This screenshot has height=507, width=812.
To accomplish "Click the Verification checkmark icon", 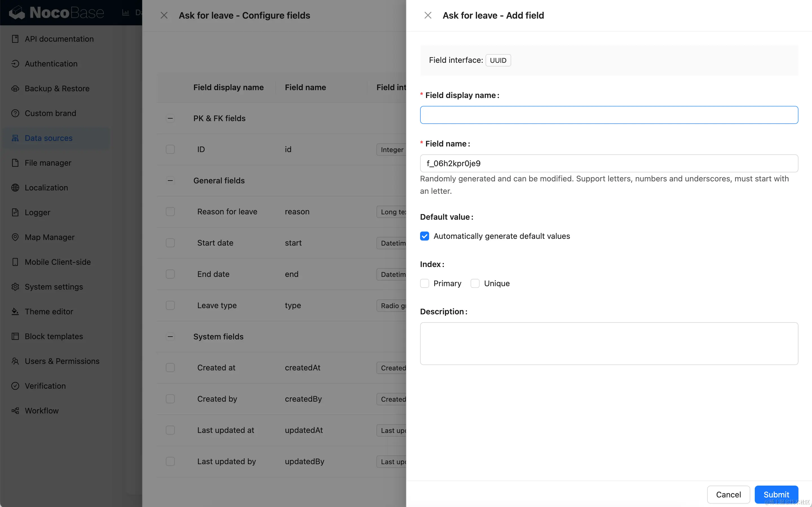I will tap(15, 386).
